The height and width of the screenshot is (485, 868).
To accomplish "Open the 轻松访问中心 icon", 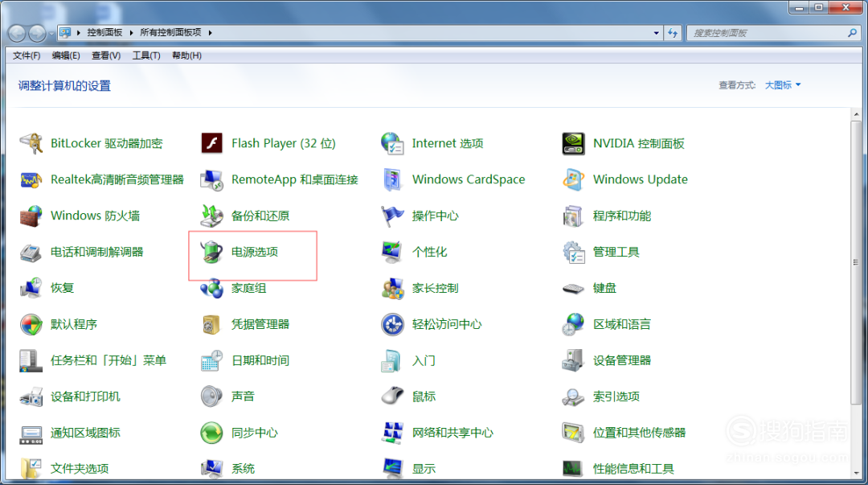I will pyautogui.click(x=392, y=324).
